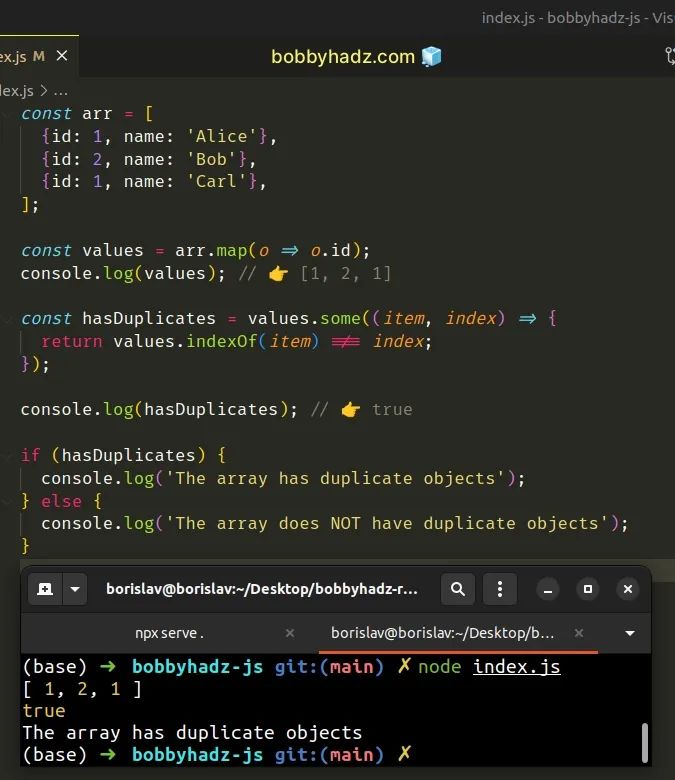
Task: Close the 'npx serve .' terminal tab
Action: click(290, 633)
